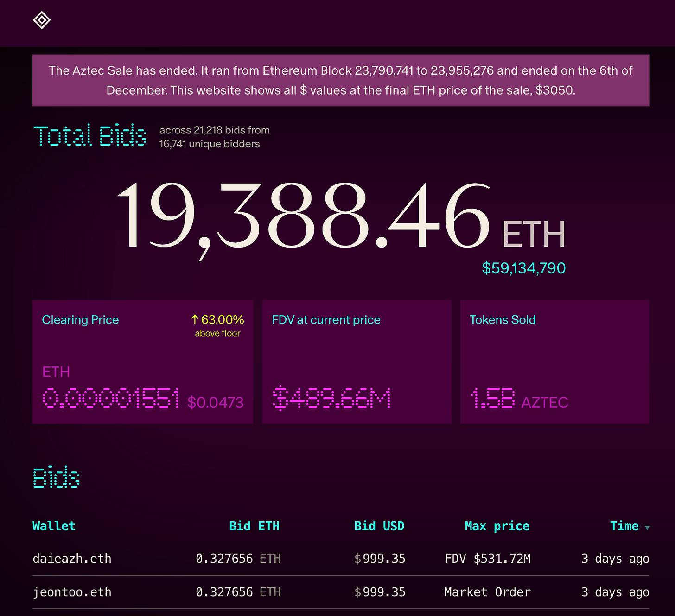Click daieazh.eth bid USD $999.35
675x616 pixels.
pos(380,559)
